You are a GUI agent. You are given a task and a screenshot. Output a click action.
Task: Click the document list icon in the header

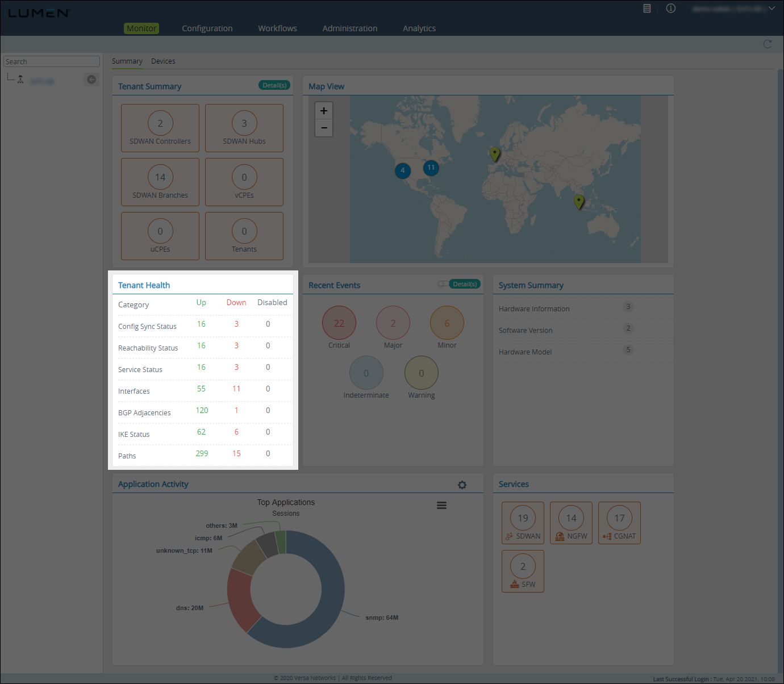[x=647, y=9]
